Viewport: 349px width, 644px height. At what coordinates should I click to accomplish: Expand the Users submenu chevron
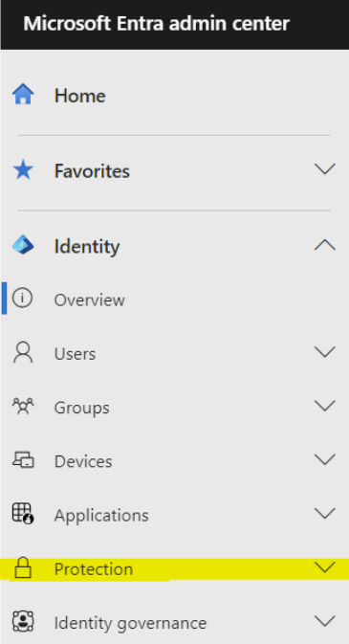[325, 352]
